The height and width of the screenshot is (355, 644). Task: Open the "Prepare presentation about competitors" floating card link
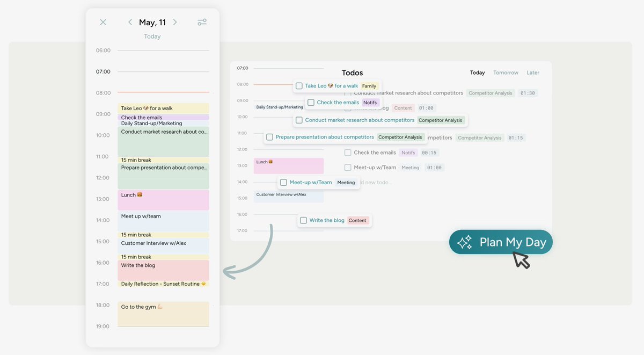point(325,137)
